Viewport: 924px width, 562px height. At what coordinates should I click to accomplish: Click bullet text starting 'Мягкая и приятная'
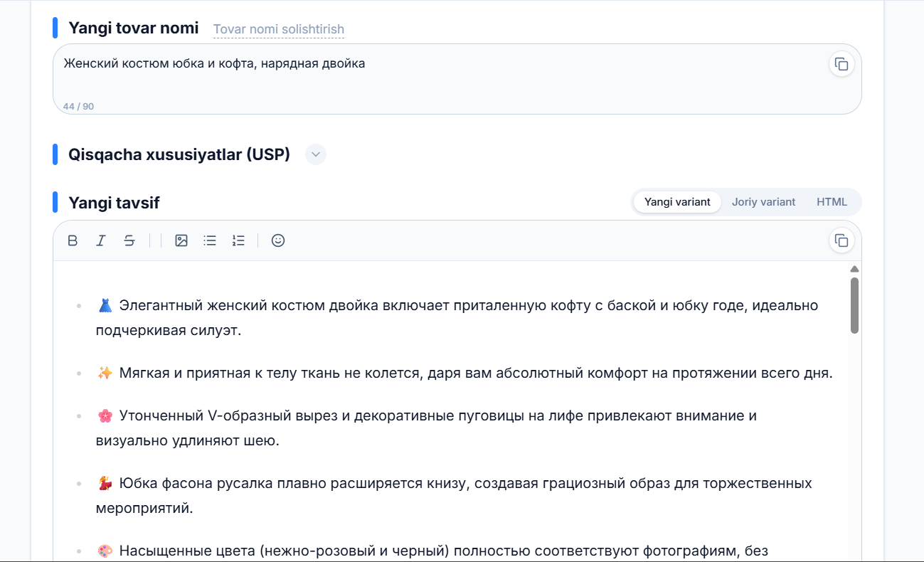[464, 373]
